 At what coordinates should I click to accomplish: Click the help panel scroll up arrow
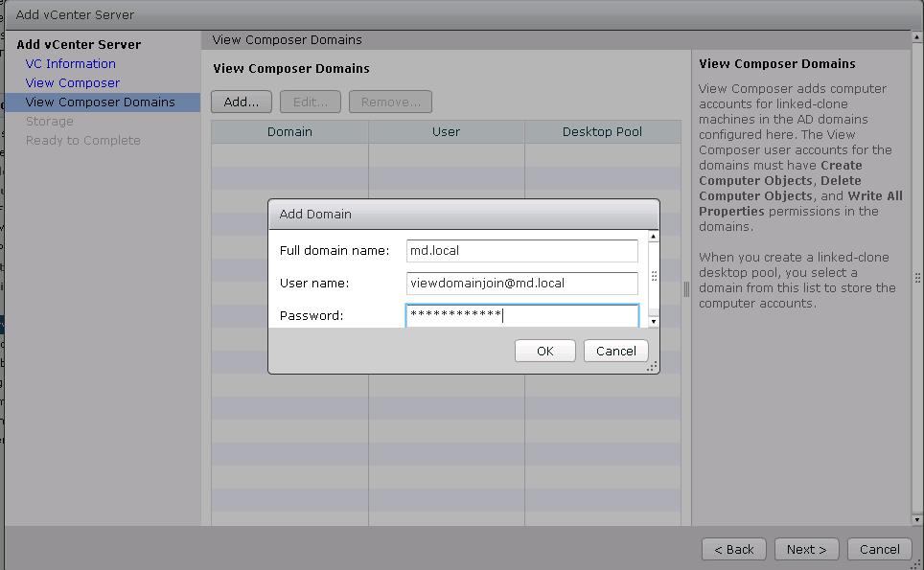pos(917,38)
